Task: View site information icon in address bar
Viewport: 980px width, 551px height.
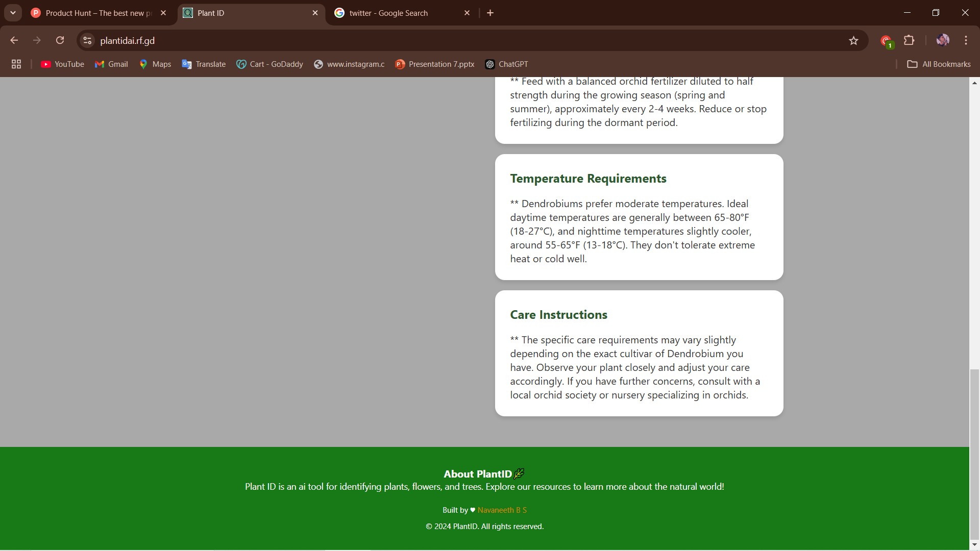Action: 87,40
